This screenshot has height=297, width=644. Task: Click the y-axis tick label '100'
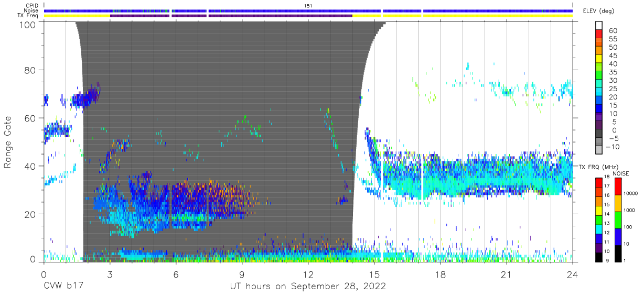(28, 25)
